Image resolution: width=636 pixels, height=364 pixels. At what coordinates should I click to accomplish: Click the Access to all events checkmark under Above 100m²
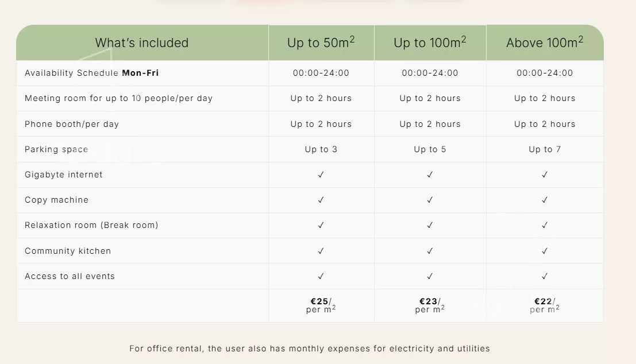point(545,276)
